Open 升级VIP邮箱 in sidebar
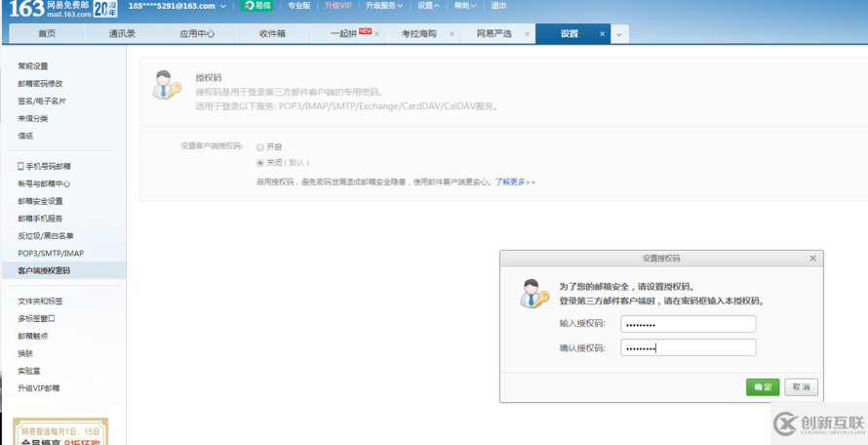 pyautogui.click(x=39, y=388)
